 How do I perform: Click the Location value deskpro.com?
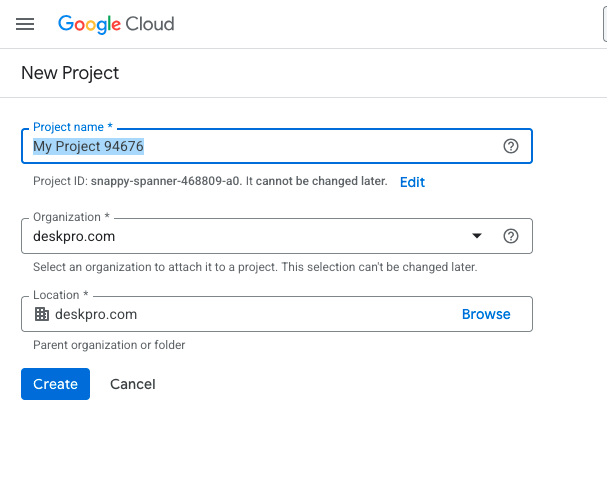[96, 314]
